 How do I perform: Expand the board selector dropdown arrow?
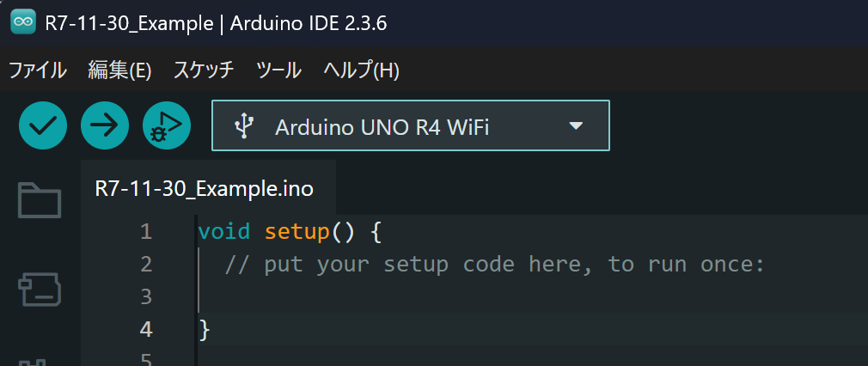coord(576,126)
